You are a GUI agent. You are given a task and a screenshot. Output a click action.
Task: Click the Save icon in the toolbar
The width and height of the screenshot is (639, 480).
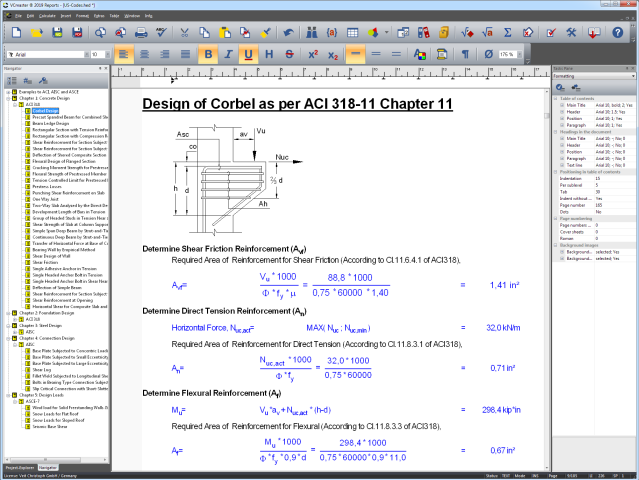point(59,33)
